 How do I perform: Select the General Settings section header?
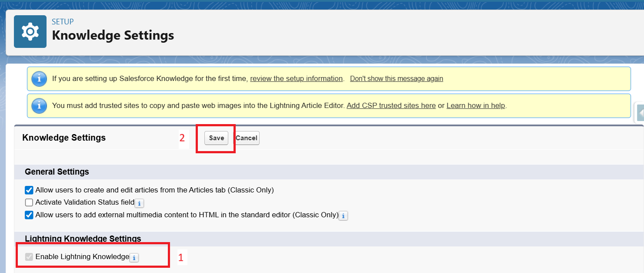pos(57,172)
